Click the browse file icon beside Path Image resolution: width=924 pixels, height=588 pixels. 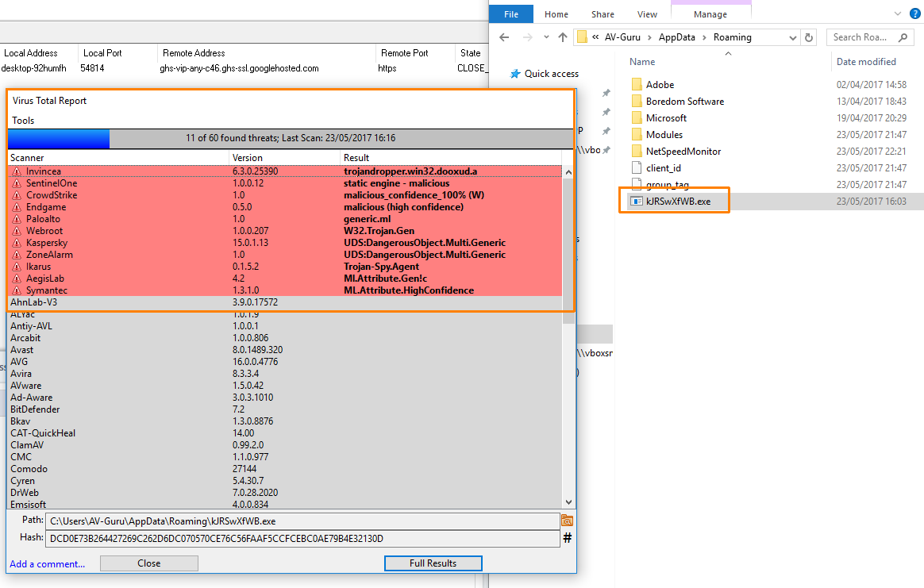pos(567,521)
